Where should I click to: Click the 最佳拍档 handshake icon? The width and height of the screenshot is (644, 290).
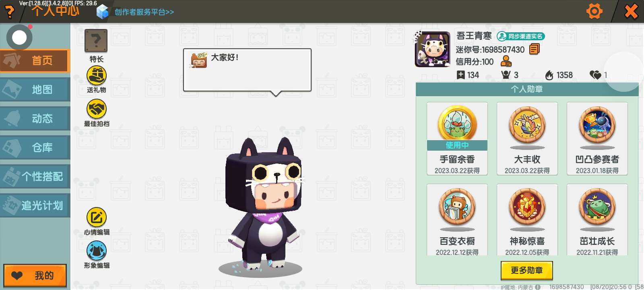point(97,109)
